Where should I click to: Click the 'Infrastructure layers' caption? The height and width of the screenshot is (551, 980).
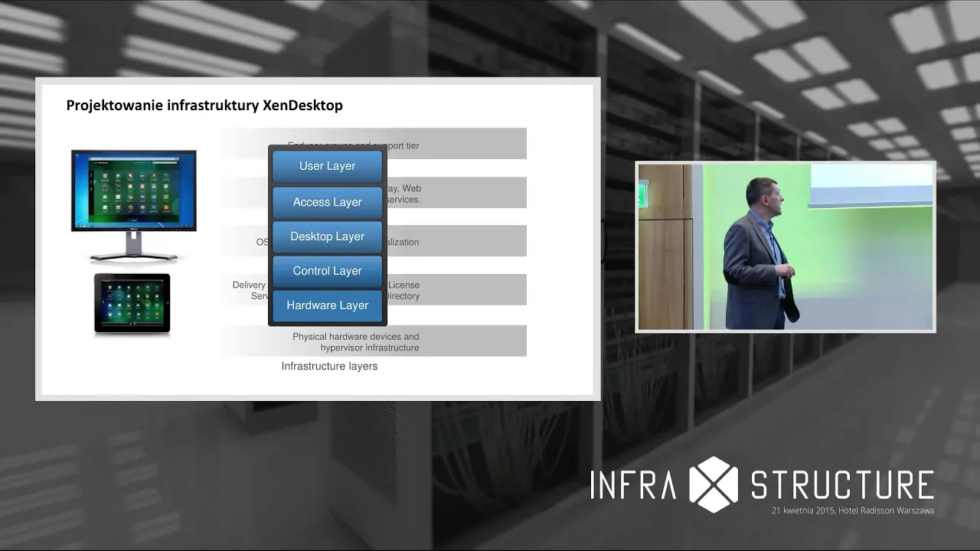[x=329, y=366]
